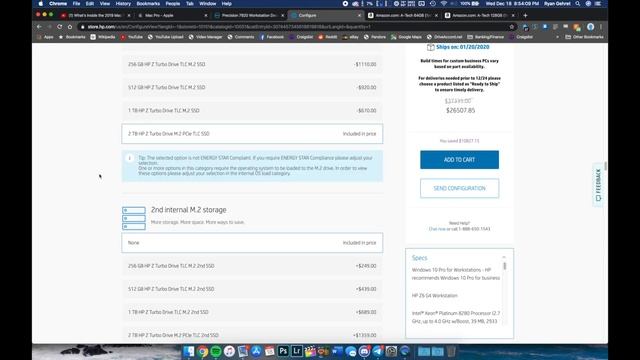640x360 pixels.
Task: Open Final Cut Pro in dock
Action: pos(310,351)
